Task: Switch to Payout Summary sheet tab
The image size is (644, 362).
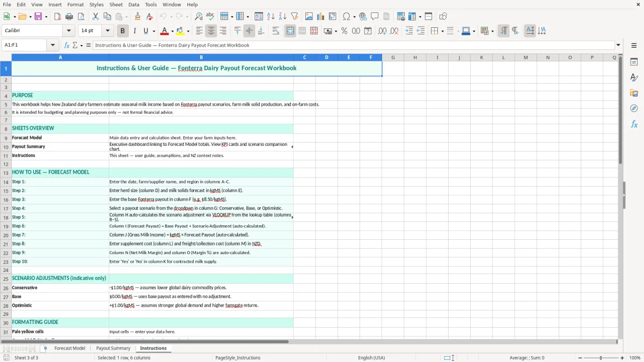Action: coord(113,348)
